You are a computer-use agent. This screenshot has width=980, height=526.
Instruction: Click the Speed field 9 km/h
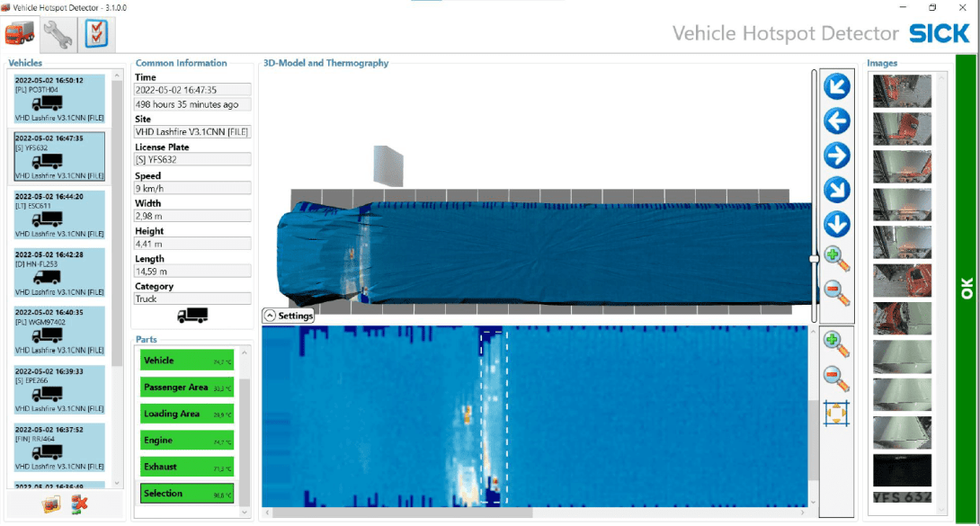[192, 188]
